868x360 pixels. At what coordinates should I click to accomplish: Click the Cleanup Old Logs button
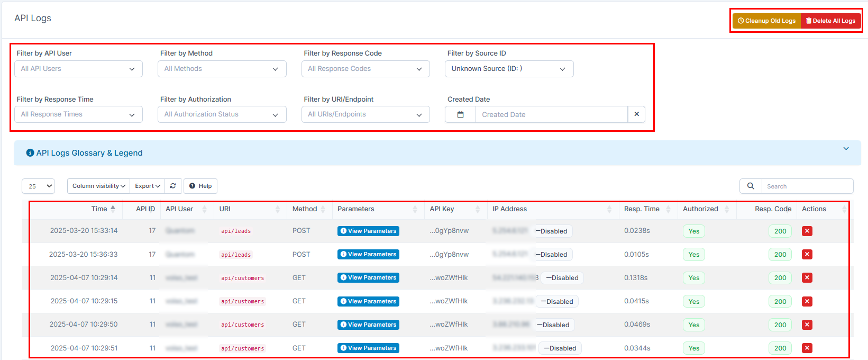[x=766, y=21]
